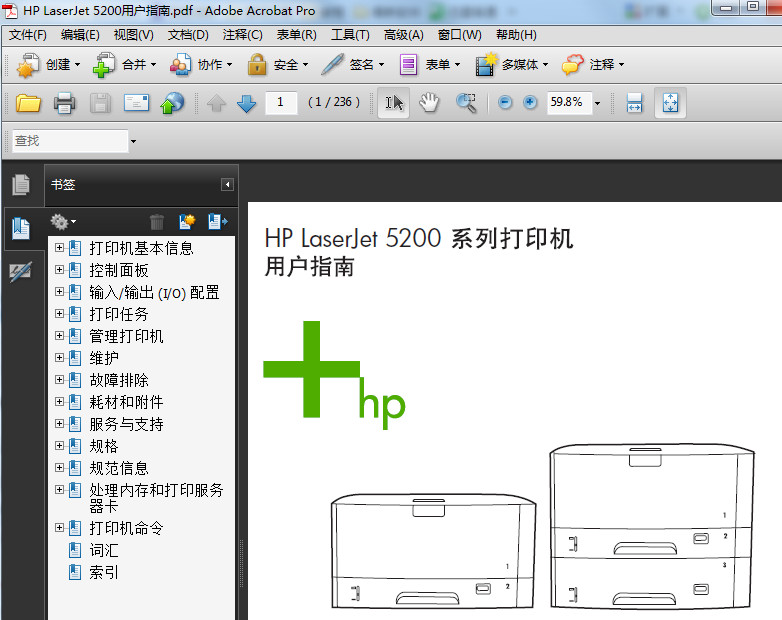782x620 pixels.
Task: Expand the 打印机基本信息 bookmark
Action: [x=59, y=247]
